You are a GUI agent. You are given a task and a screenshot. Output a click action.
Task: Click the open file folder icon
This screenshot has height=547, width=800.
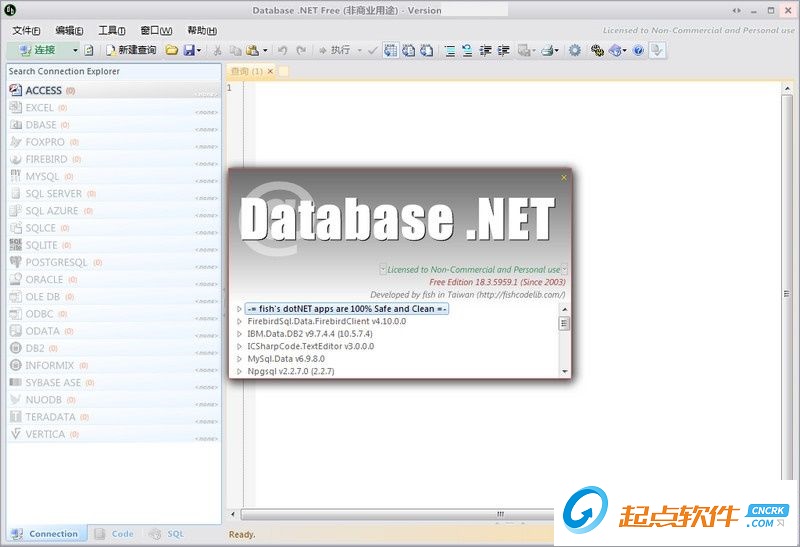[172, 50]
